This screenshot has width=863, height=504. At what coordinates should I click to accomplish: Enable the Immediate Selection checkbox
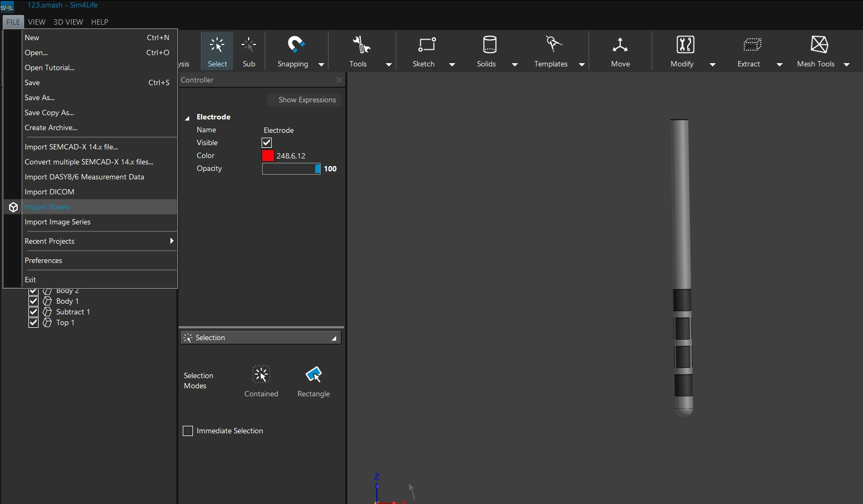click(188, 431)
